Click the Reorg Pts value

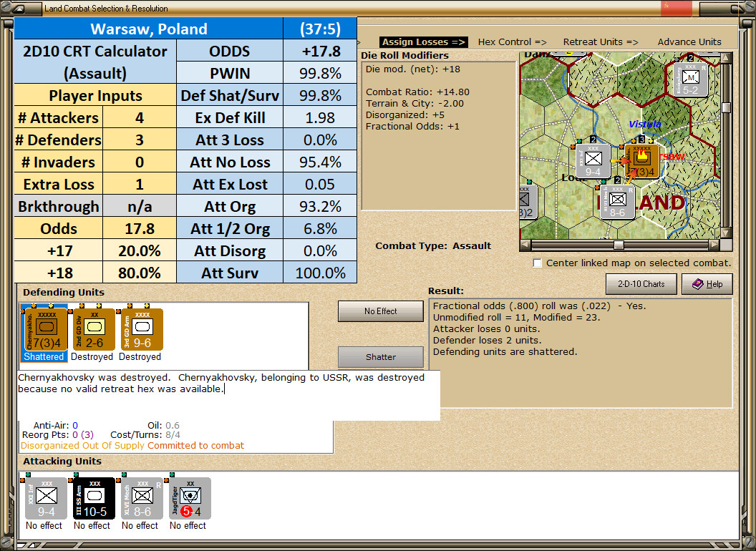(x=84, y=435)
